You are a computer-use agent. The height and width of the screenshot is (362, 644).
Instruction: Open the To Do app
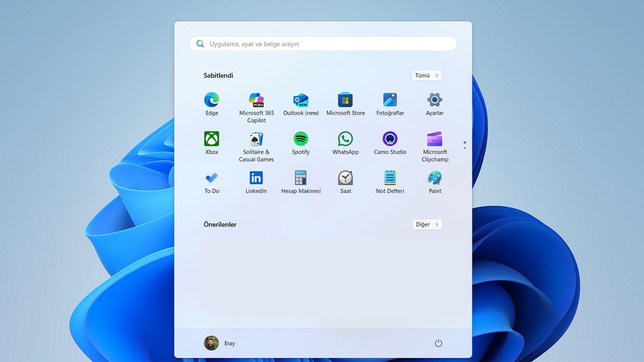(211, 178)
